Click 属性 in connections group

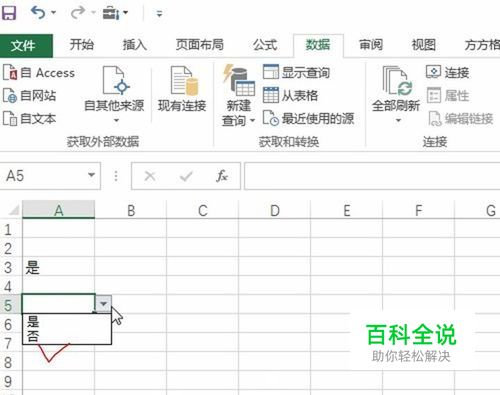[x=448, y=96]
